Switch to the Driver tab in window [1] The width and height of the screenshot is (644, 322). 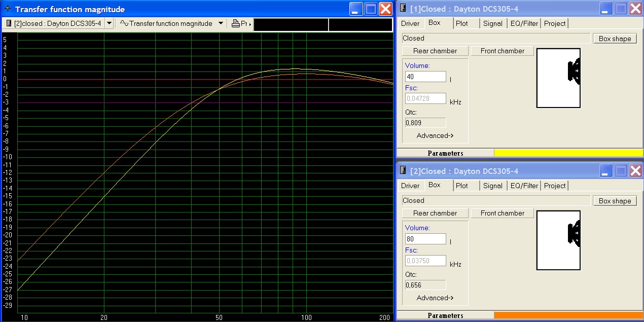(x=410, y=23)
